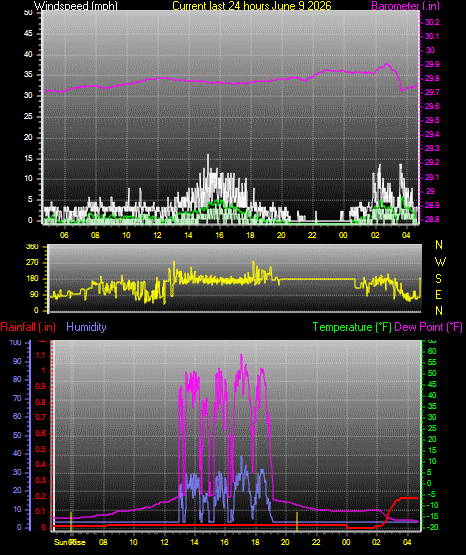Click the 270 wind direction axis value
This screenshot has width=466, height=555.
[32, 263]
